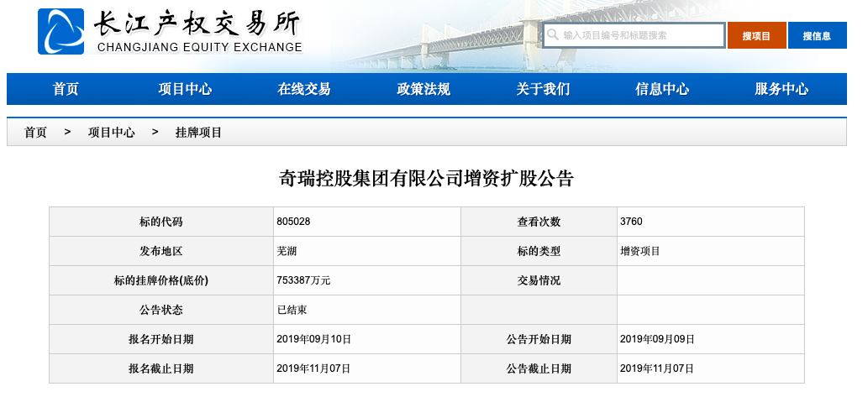Viewport: 868px width, 397px height.
Task: Select the 标的类型 value 增资项目
Action: [640, 251]
